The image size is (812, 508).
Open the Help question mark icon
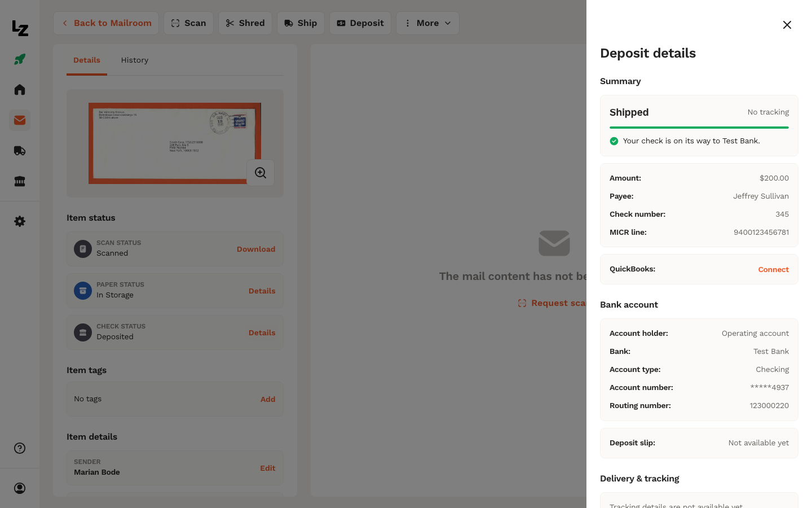(20, 448)
